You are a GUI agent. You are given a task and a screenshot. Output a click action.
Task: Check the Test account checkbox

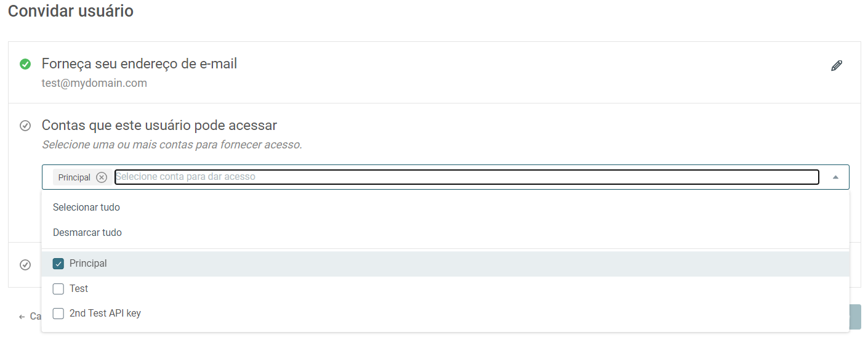point(58,289)
